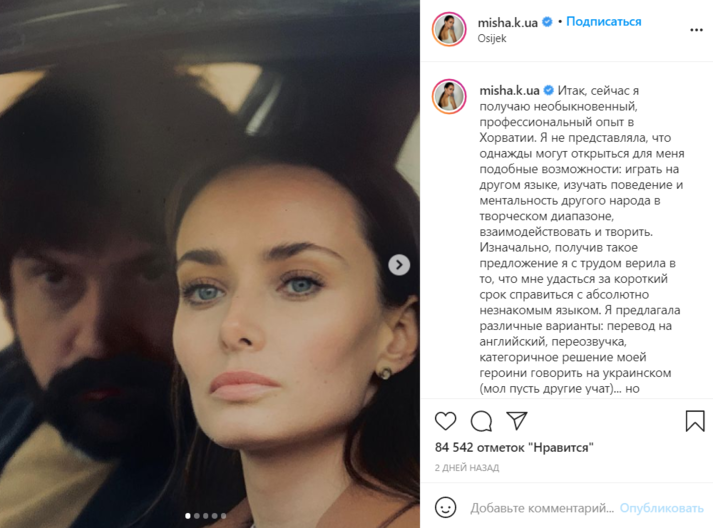Click the Опубликовать publish button
Screen dimensions: 713x528
coord(661,508)
